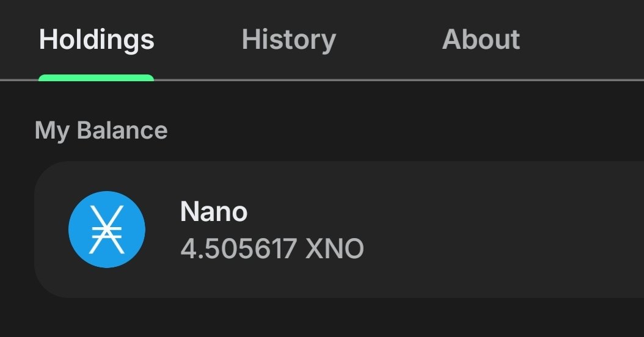Show asset information with the About tab
This screenshot has height=337, width=644.
point(481,40)
